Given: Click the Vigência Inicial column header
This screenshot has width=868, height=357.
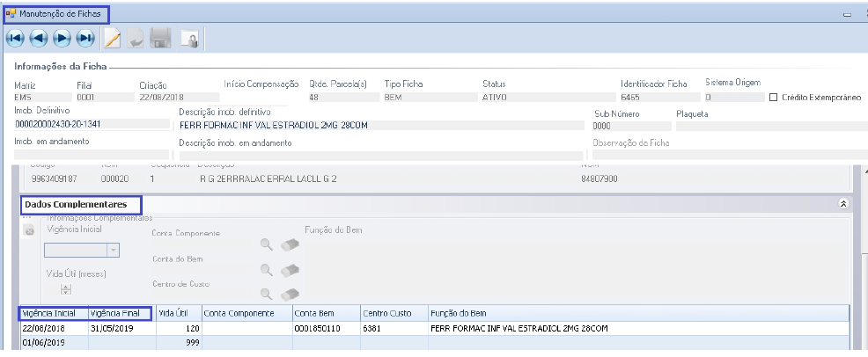Looking at the screenshot, I should pyautogui.click(x=53, y=313).
